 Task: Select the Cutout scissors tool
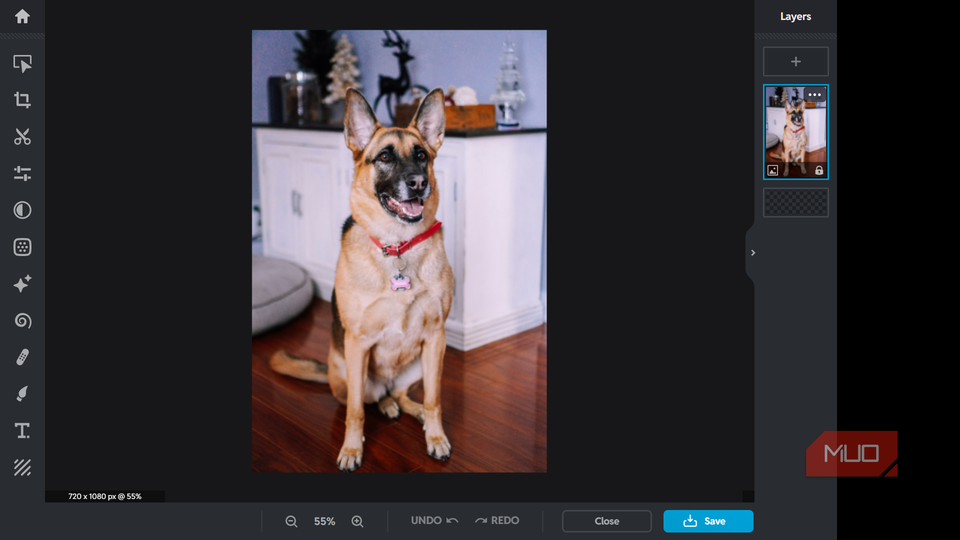(23, 137)
